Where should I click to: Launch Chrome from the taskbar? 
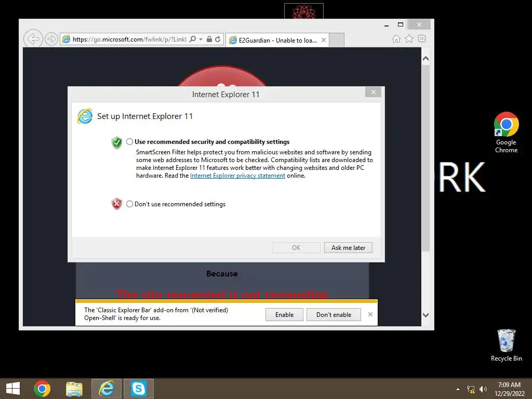tap(42, 389)
